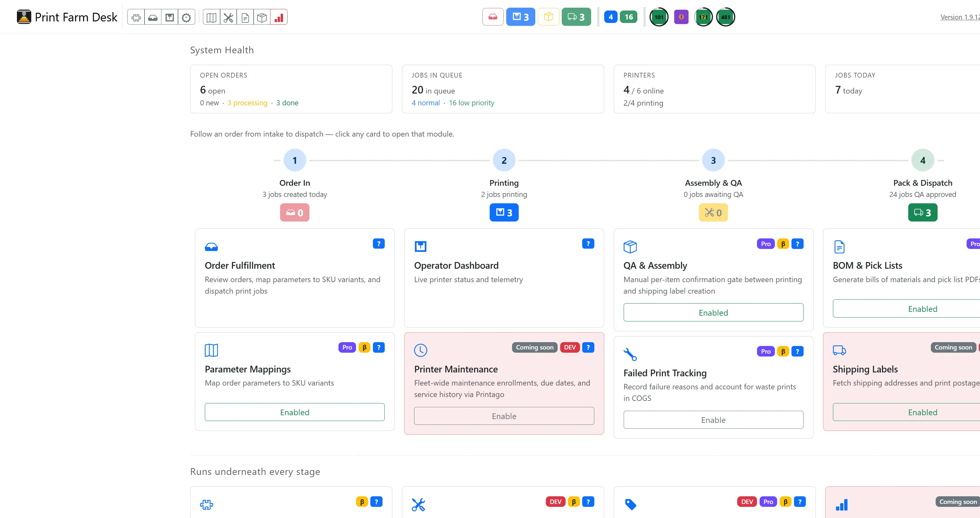Select step 2 Printing circle
The width and height of the screenshot is (980, 518).
pos(504,160)
